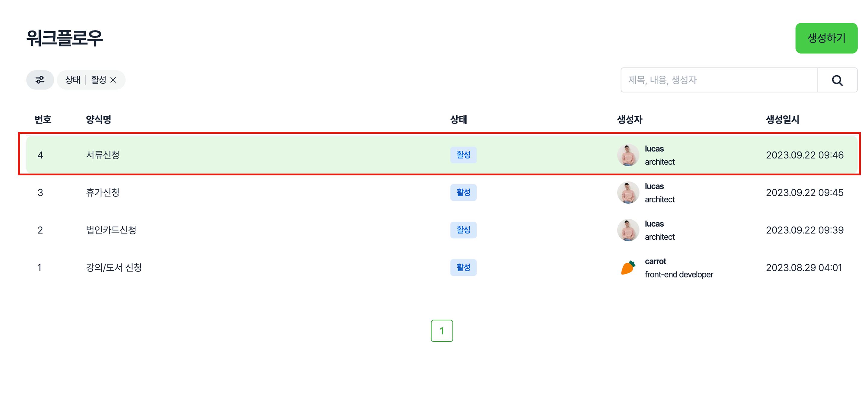
Task: Click lucas avatar in 법인카드신청 row
Action: pos(628,230)
